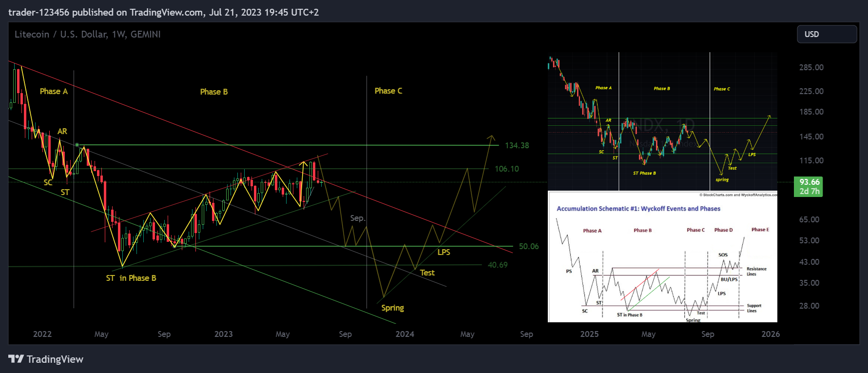Click the 93.66 current price label
Viewport: 868px width, 373px height.
809,187
